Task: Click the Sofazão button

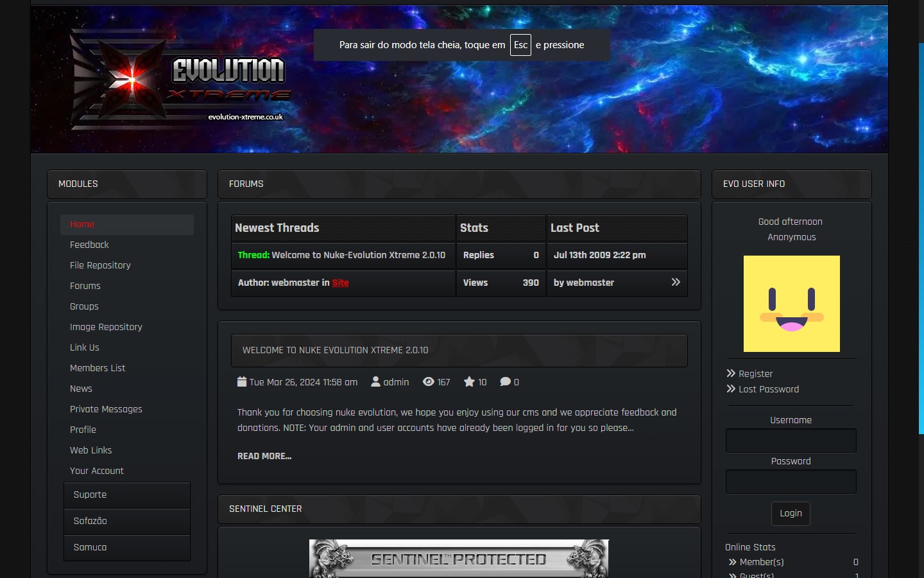Action: point(127,521)
